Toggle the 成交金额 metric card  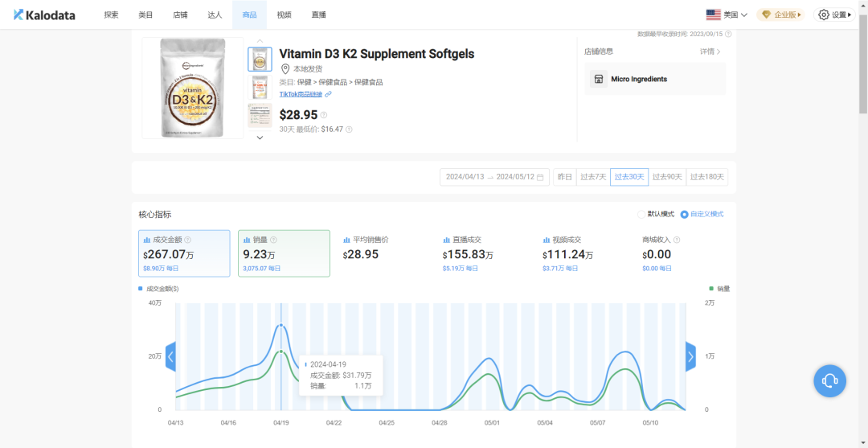pyautogui.click(x=184, y=253)
